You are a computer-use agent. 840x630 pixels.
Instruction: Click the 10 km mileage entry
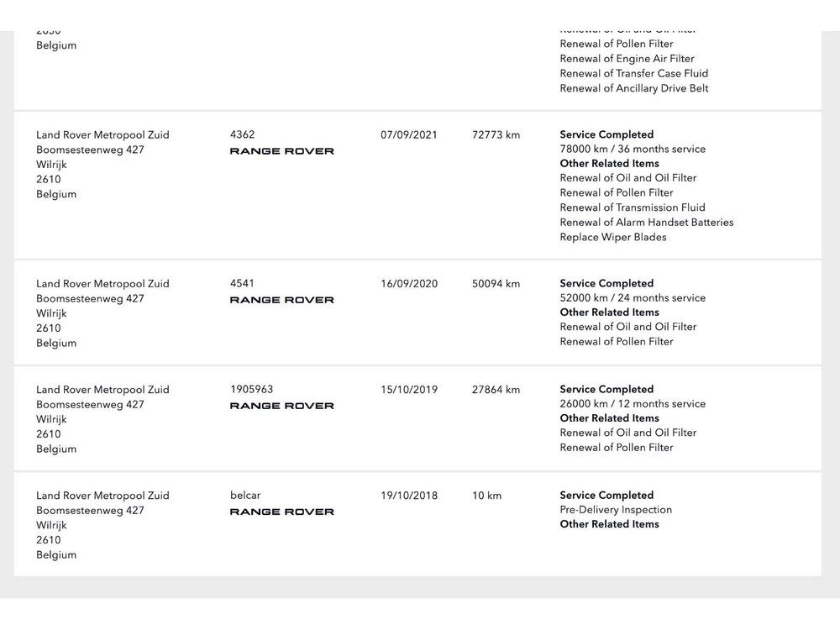point(486,496)
